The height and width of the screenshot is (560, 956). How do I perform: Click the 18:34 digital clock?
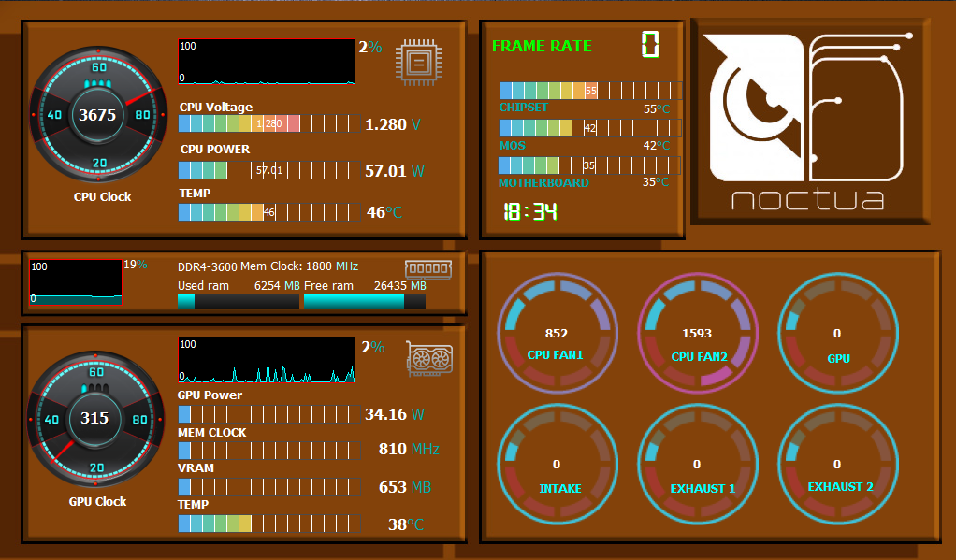[529, 211]
